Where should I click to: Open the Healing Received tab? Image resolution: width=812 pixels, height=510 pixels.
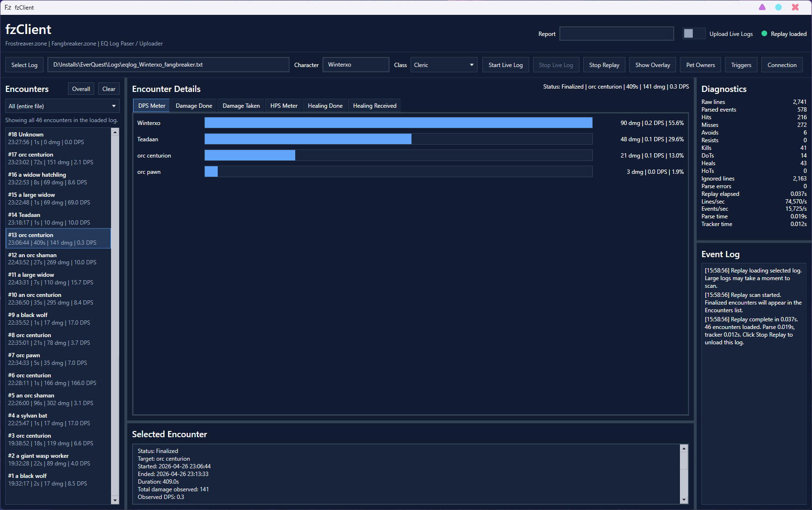coord(375,106)
